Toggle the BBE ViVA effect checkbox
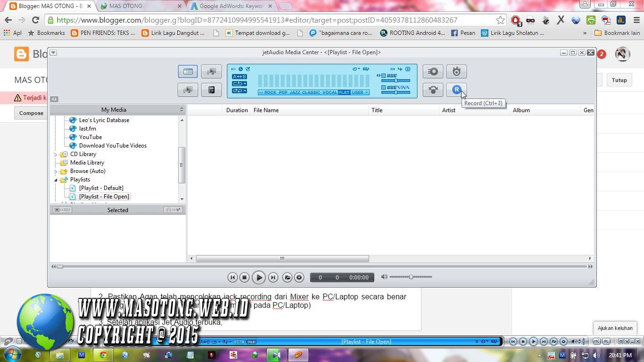Screen dimensions: 644x362 [384, 88]
